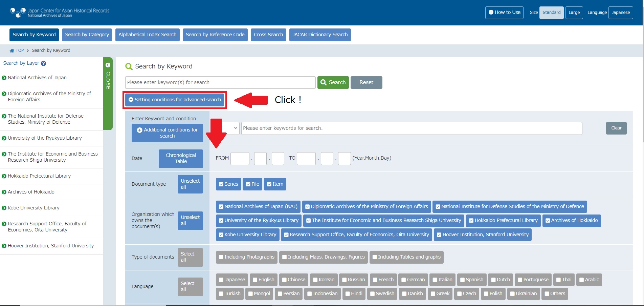Open the Cross Search tab
644x306 pixels.
[x=268, y=35]
